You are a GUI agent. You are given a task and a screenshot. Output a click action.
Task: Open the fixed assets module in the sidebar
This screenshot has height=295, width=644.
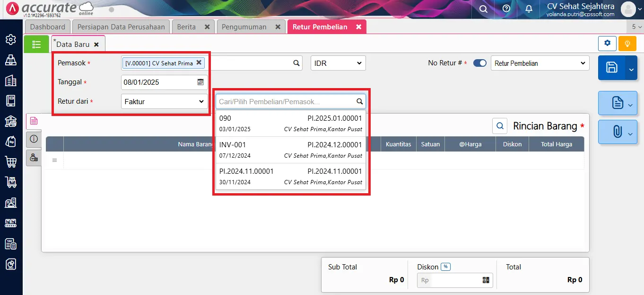[11, 203]
